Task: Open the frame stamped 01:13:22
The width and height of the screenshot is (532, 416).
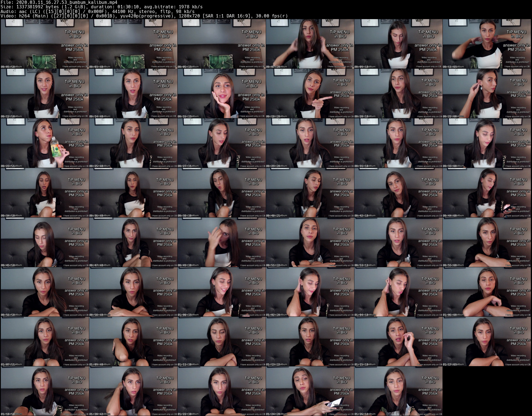Action: coord(310,341)
